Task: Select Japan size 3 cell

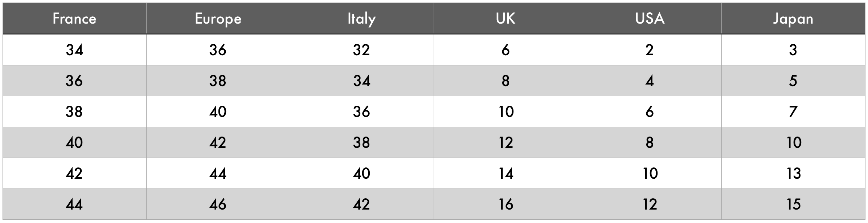Action: [x=793, y=50]
